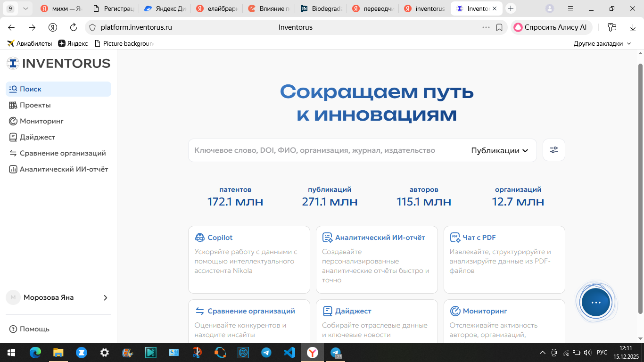This screenshot has height=362, width=644.
Task: Open the Copilot feature card
Action: tap(249, 259)
